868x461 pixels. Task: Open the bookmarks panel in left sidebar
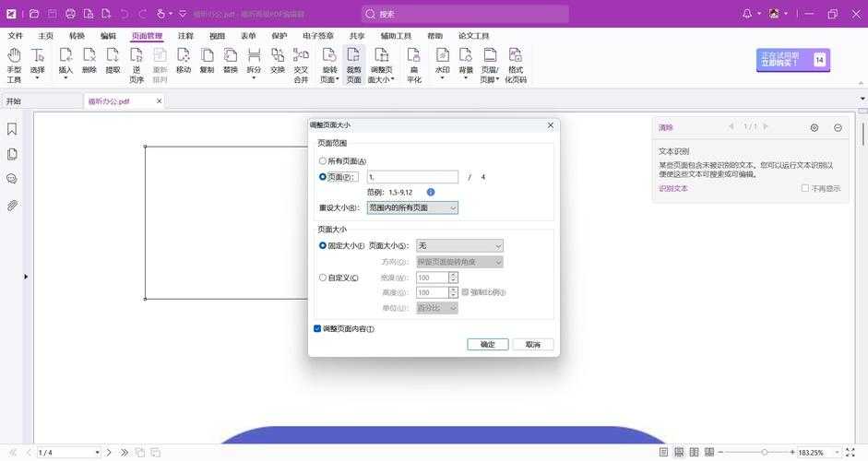[x=12, y=129]
